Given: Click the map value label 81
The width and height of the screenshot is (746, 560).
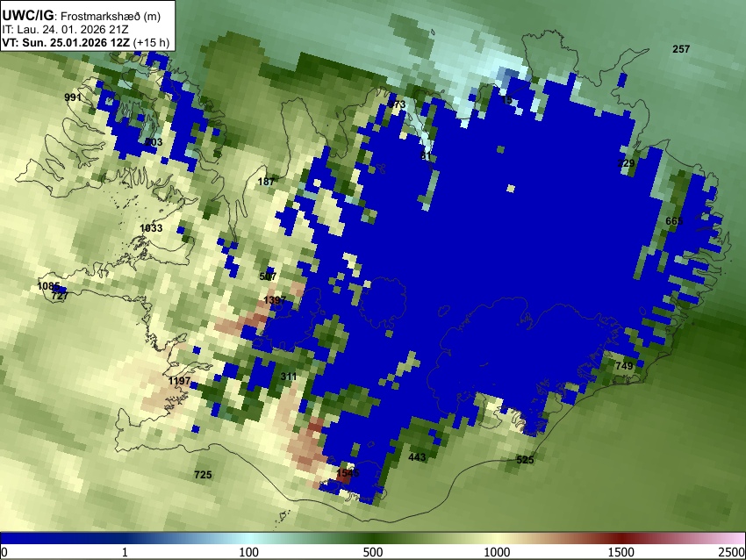Looking at the screenshot, I should pyautogui.click(x=426, y=155).
